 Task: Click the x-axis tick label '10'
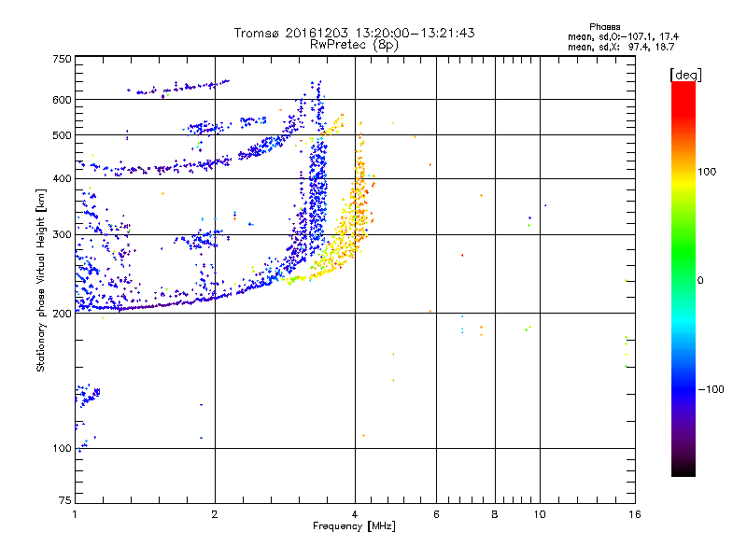pyautogui.click(x=540, y=514)
